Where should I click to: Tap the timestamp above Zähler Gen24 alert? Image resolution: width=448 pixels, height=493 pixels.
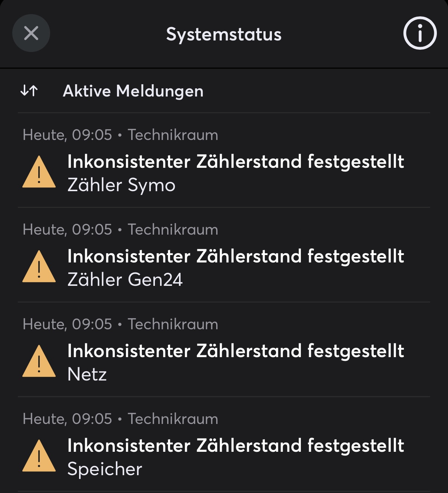67,230
